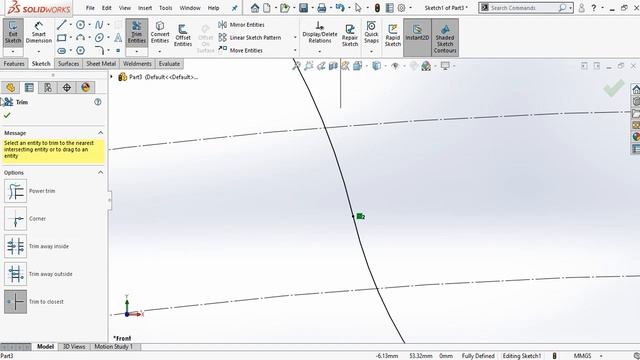Switch to the Evaluate tab

coord(169,64)
